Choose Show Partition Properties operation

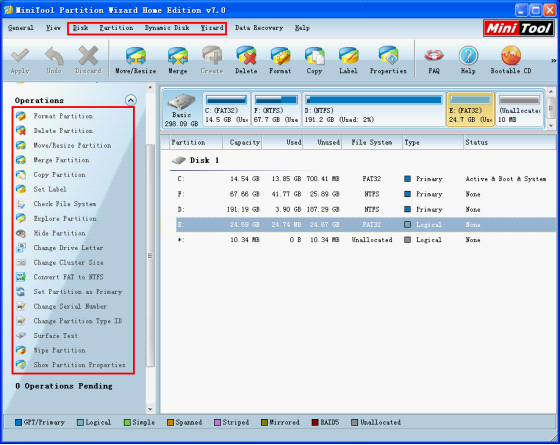pyautogui.click(x=79, y=365)
